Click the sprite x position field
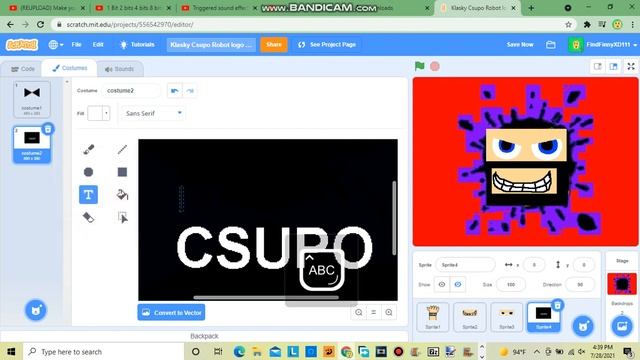The width and height of the screenshot is (640, 360). tap(534, 265)
